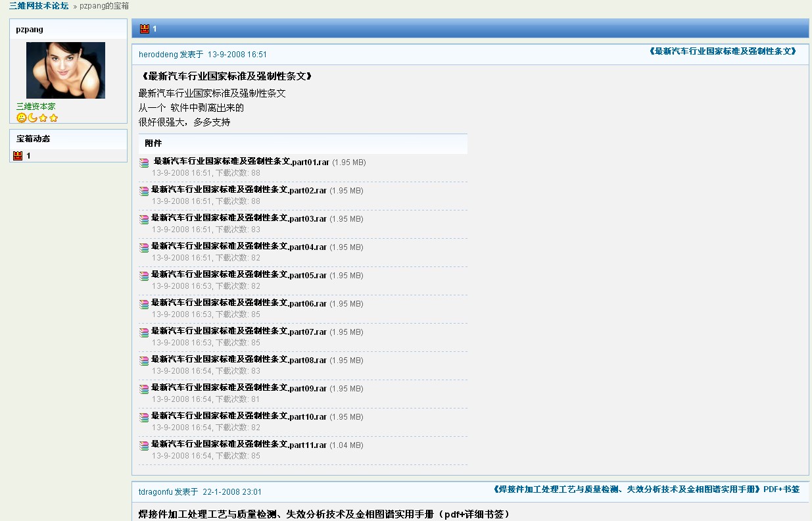Click the 13-9-2008 16:51 timestamp beside heroddeng

pos(237,55)
